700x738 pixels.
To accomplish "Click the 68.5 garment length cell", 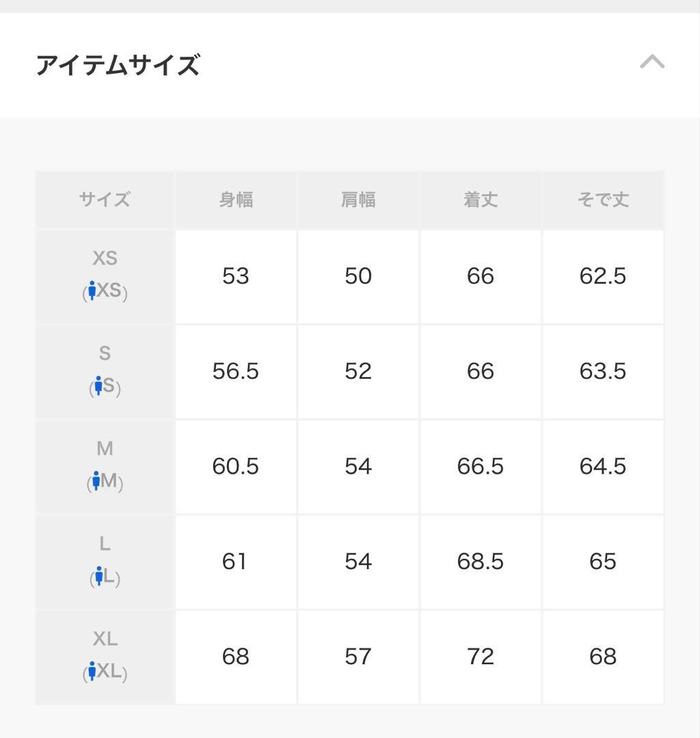I will coord(481,561).
